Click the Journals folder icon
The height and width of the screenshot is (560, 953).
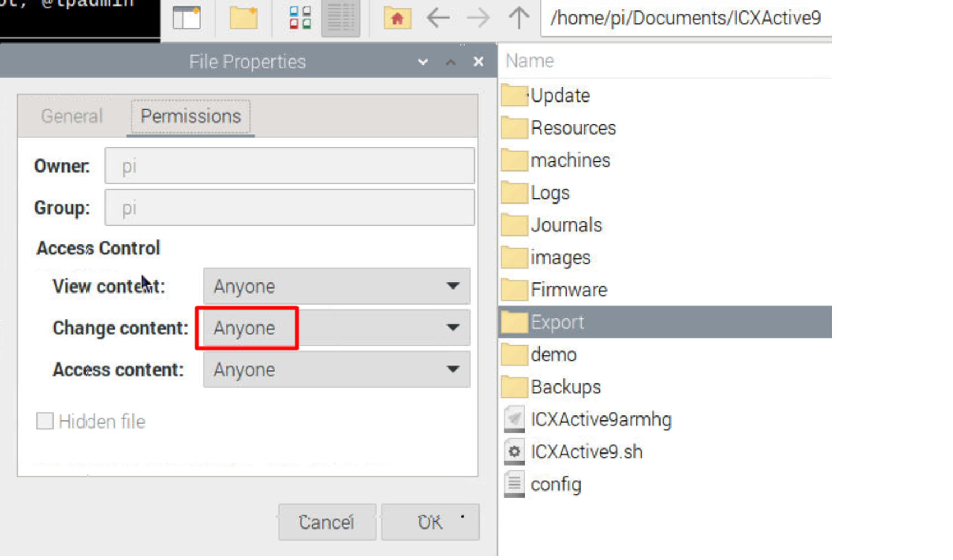(514, 225)
